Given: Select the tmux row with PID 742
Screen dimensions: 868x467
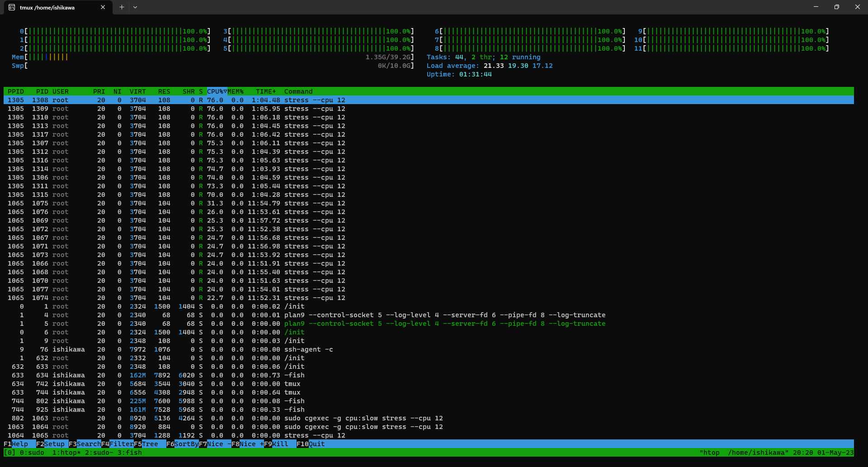Looking at the screenshot, I should pyautogui.click(x=429, y=384).
